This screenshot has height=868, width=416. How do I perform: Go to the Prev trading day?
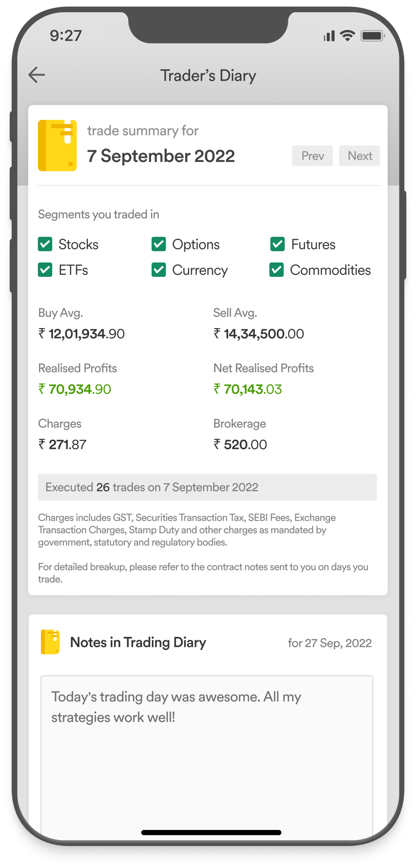coord(312,156)
